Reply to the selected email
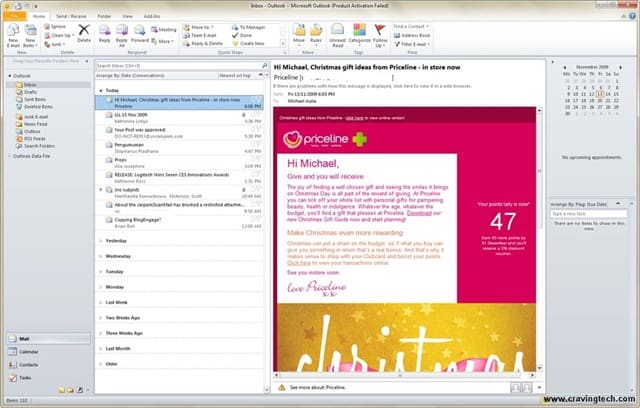 104,34
